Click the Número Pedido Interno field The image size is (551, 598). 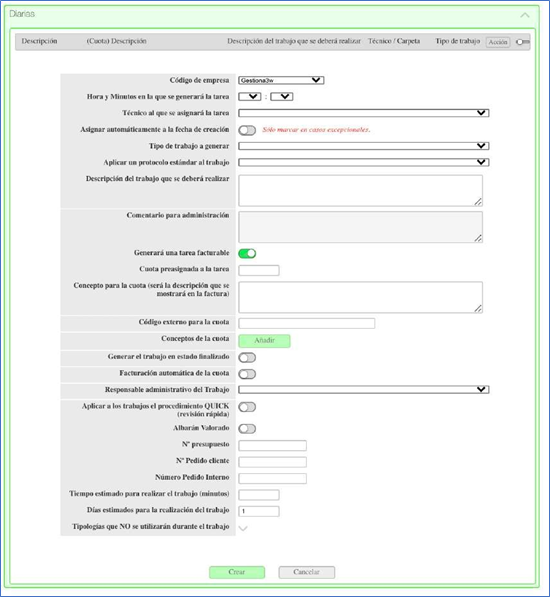tap(272, 478)
